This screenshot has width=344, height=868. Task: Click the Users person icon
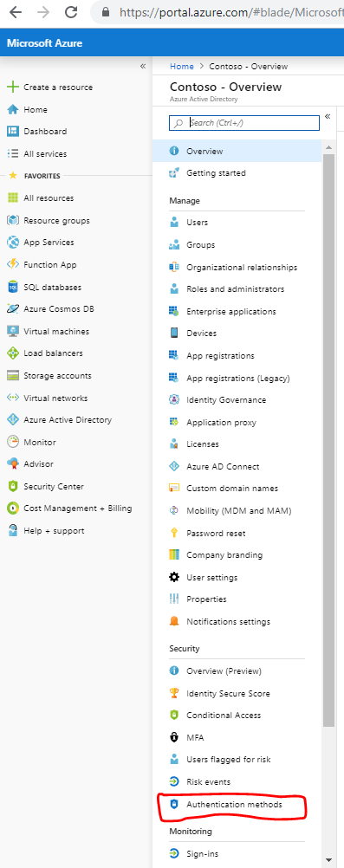[x=174, y=223]
